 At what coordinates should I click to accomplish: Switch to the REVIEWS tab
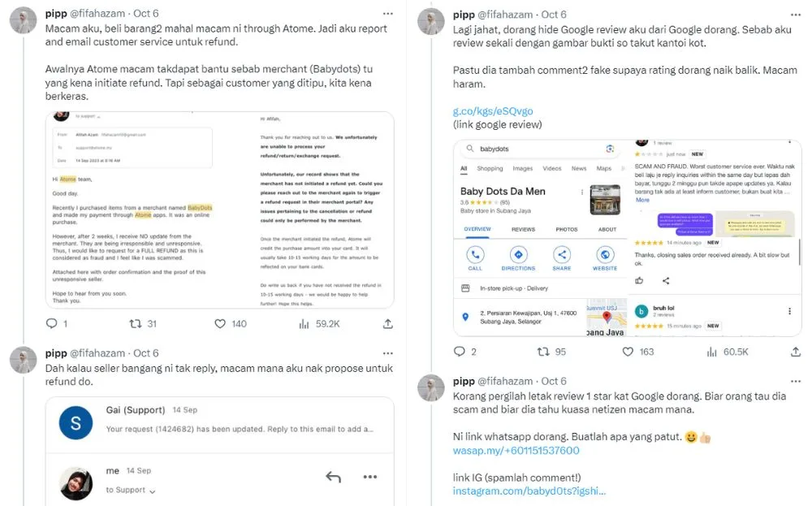523,230
